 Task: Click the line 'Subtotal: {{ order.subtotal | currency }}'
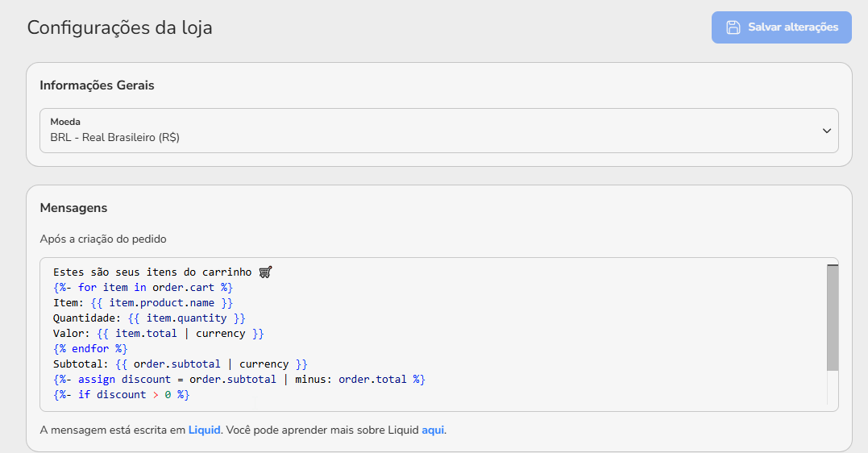pos(180,364)
